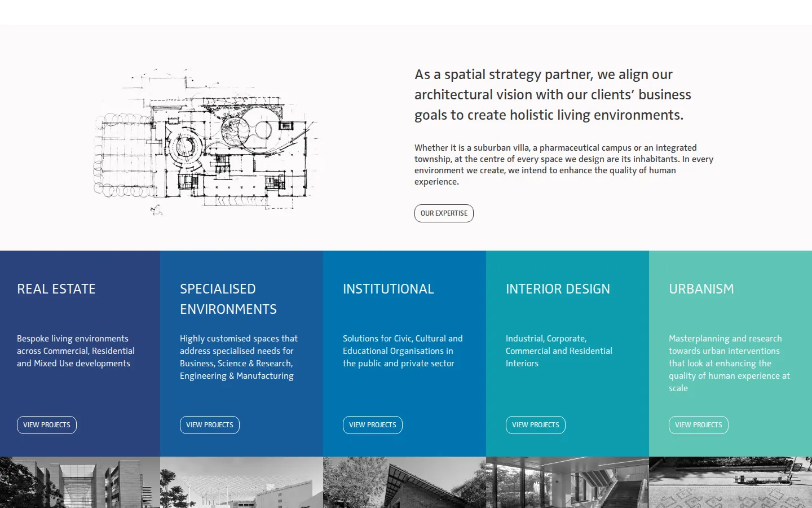
Task: Click the 'Whether it is a suburban villa' paragraph
Action: pyautogui.click(x=564, y=165)
